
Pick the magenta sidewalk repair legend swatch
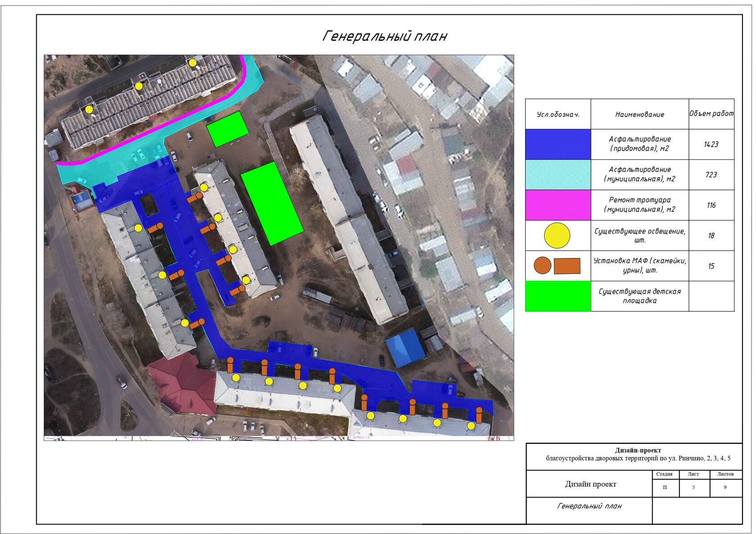[x=558, y=205]
